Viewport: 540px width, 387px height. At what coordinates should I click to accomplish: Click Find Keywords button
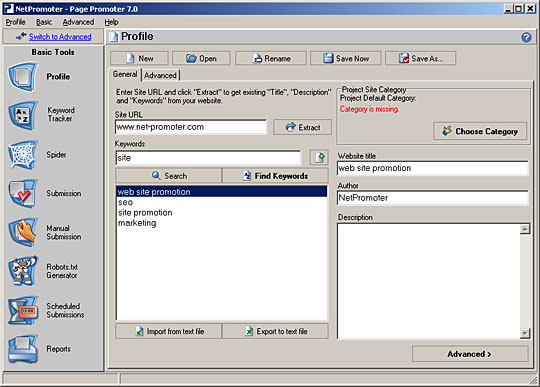pyautogui.click(x=275, y=176)
